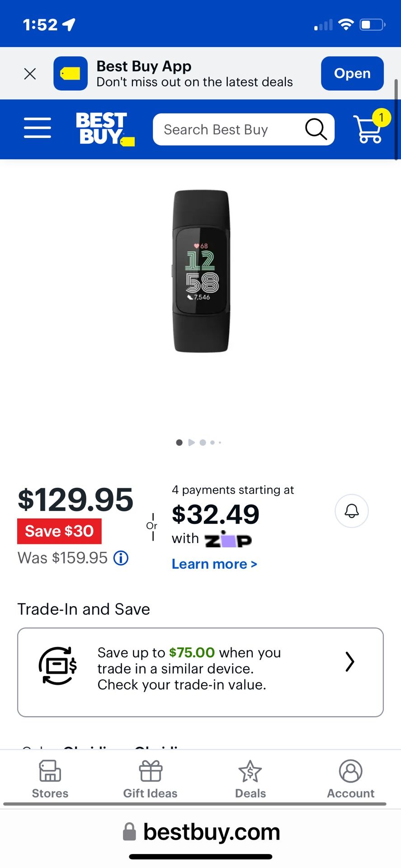Screen dimensions: 401x868
Task: Follow the Zip Learn more link
Action: click(x=214, y=564)
